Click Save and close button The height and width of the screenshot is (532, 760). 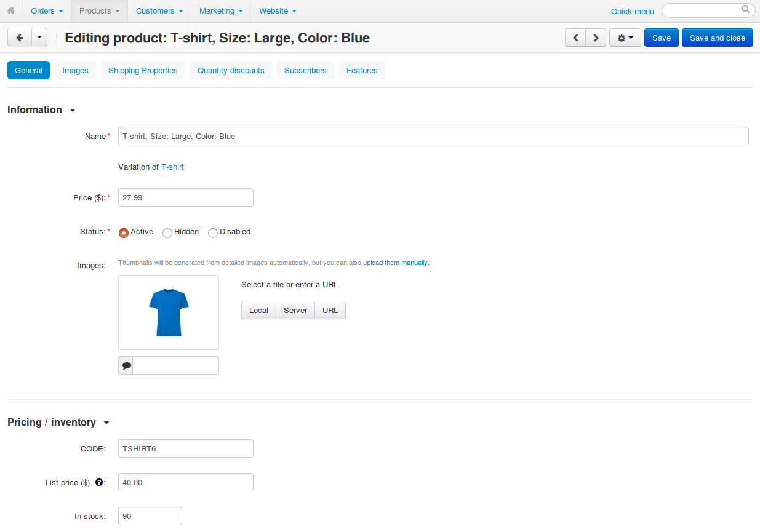(718, 38)
